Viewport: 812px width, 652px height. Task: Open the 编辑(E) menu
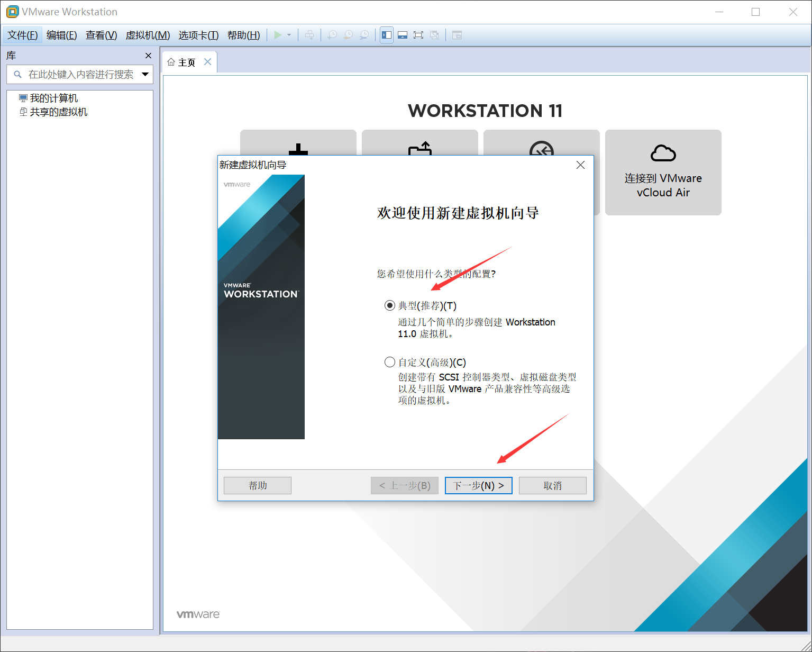(61, 35)
